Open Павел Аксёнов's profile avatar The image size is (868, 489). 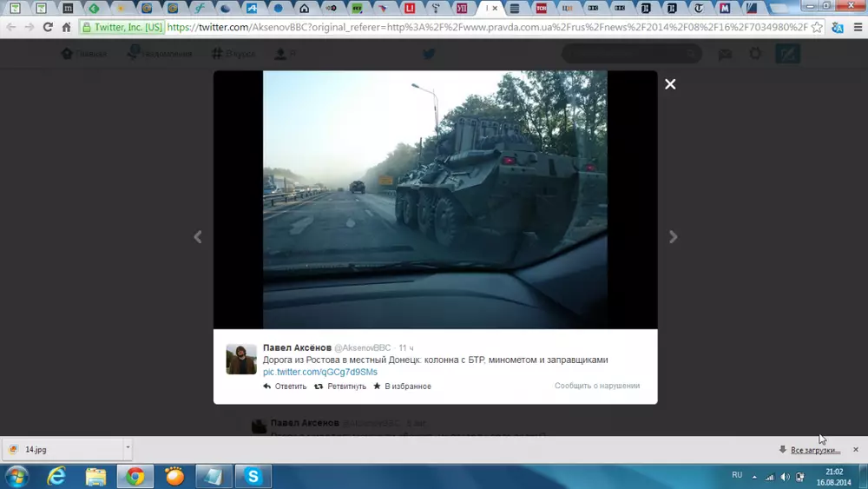pyautogui.click(x=241, y=359)
